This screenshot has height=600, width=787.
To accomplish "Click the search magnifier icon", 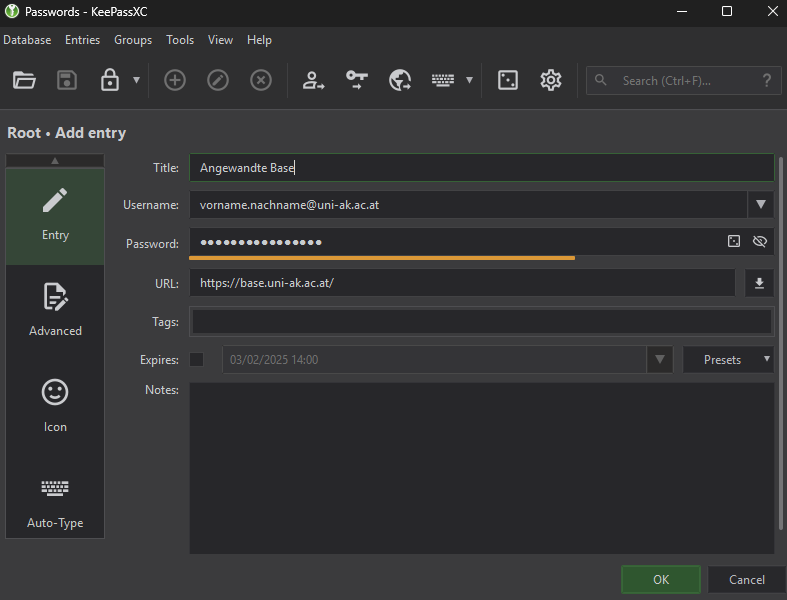I will click(601, 80).
